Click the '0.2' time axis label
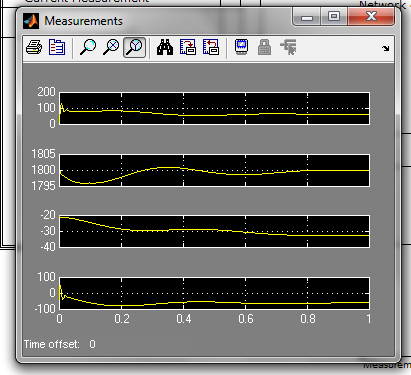 coord(122,319)
